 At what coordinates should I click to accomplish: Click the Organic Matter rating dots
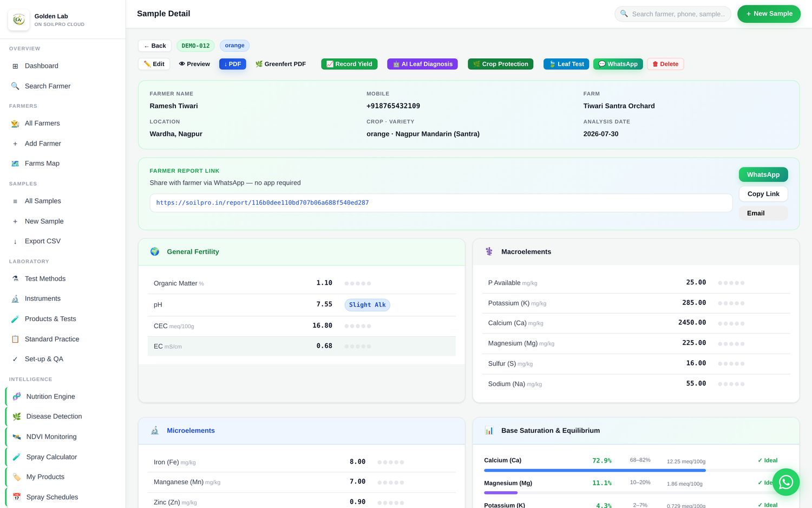click(358, 283)
